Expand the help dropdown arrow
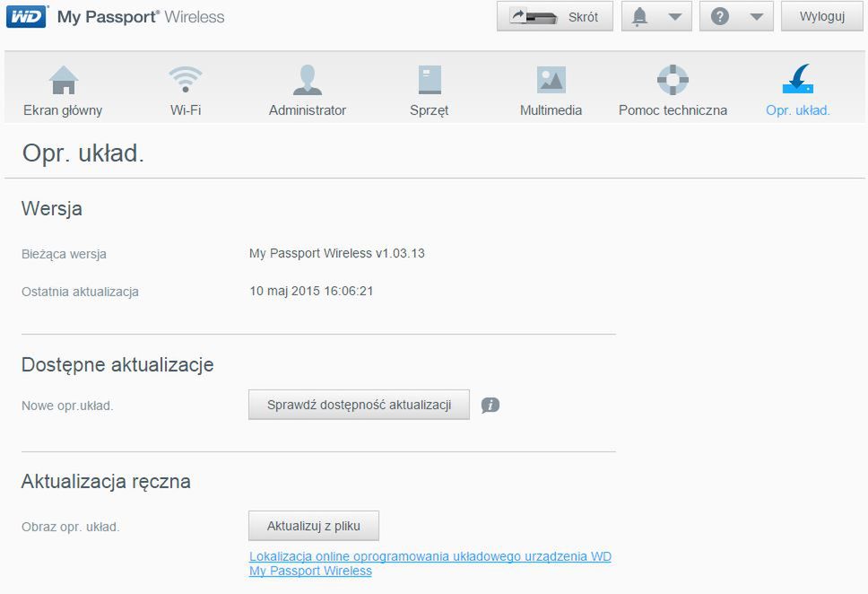 point(756,17)
